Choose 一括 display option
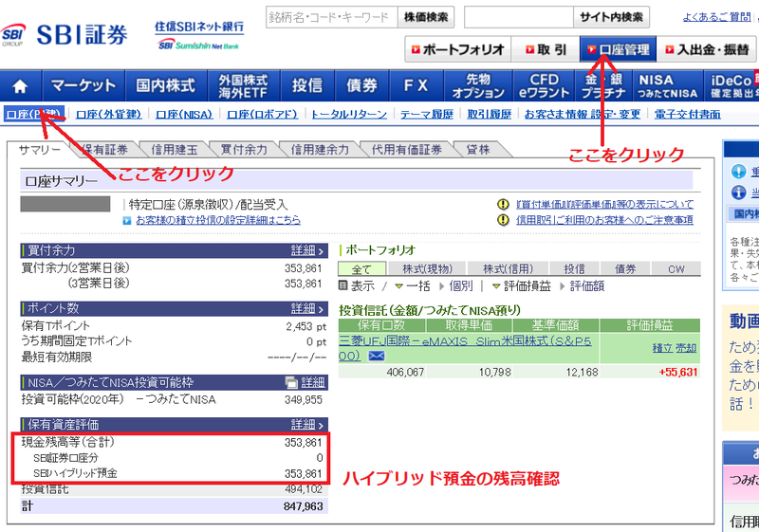Viewport: 759px width, 532px height. (417, 285)
